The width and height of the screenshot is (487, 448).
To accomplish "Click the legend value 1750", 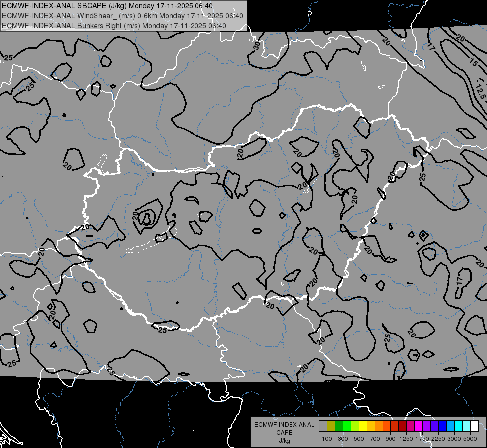I will click(422, 439).
